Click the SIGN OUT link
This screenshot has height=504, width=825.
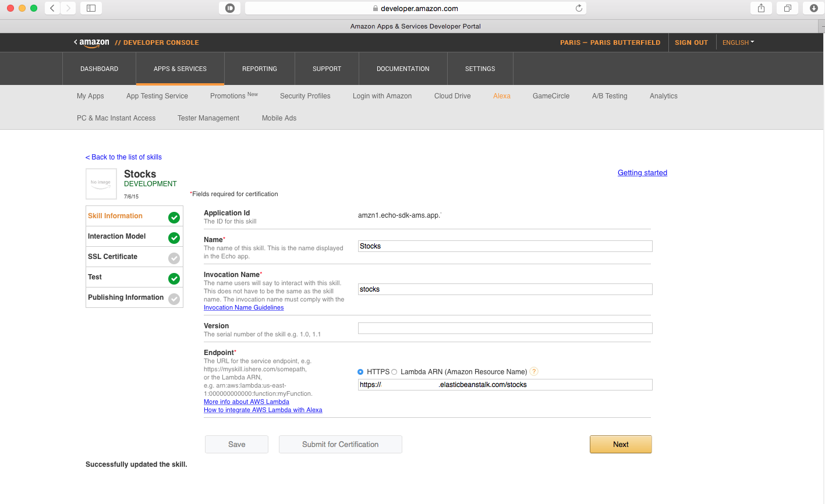[x=691, y=42]
